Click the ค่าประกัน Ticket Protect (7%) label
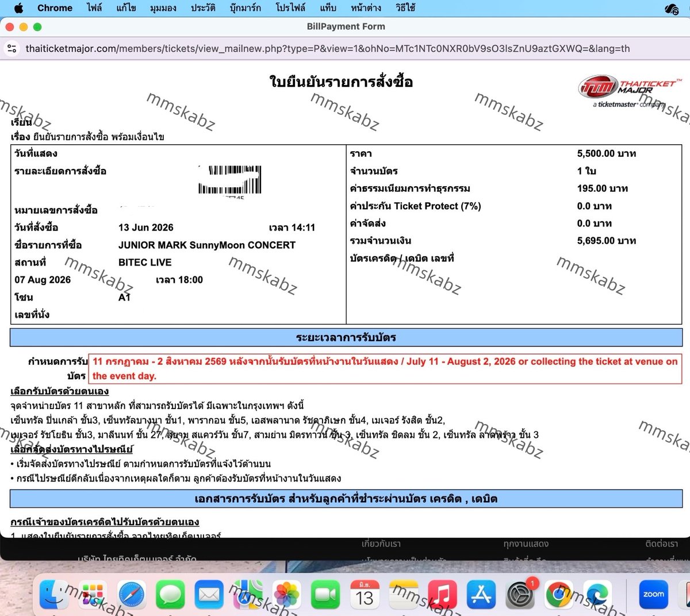Image resolution: width=690 pixels, height=616 pixels. 415,206
